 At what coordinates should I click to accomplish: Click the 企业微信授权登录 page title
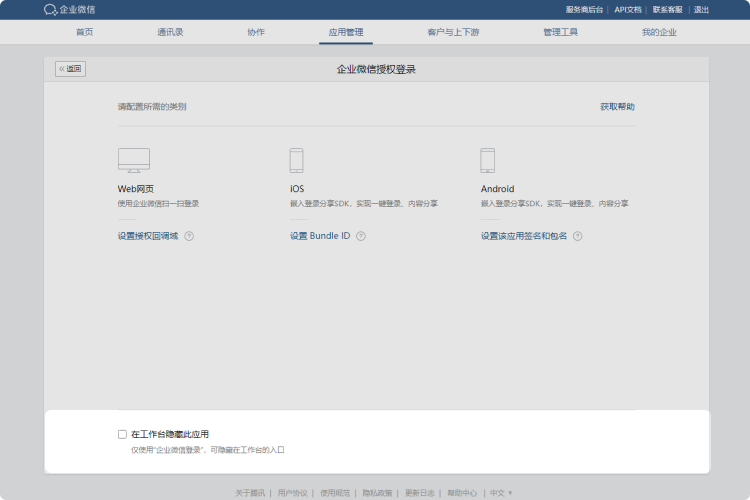[376, 69]
